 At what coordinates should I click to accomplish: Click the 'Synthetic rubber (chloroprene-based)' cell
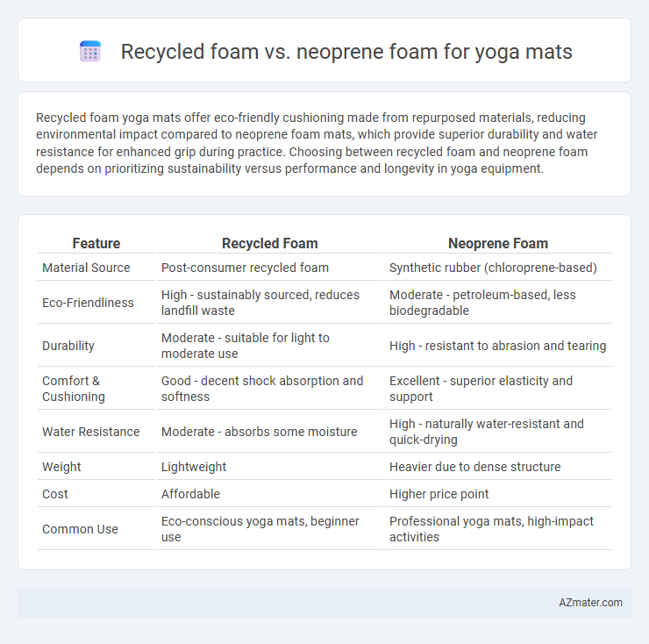click(493, 268)
